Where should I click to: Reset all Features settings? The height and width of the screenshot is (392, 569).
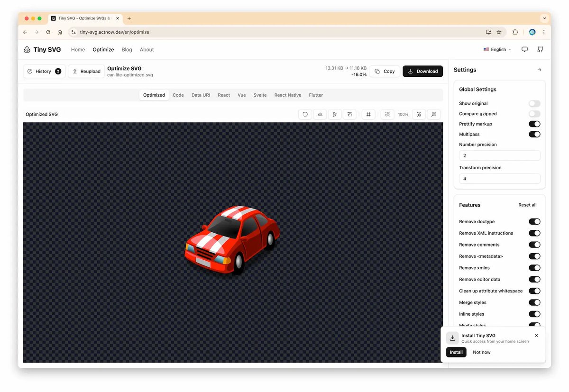(527, 205)
